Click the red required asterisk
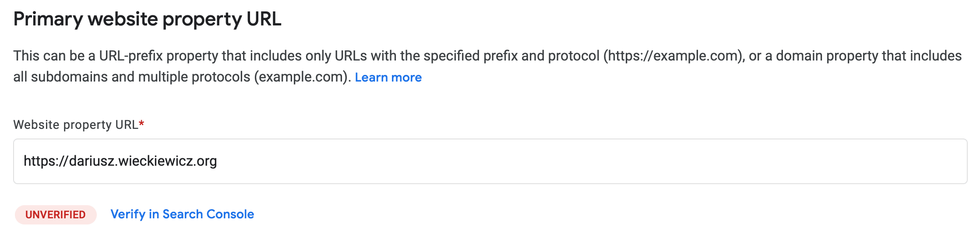The width and height of the screenshot is (980, 242). click(x=141, y=125)
